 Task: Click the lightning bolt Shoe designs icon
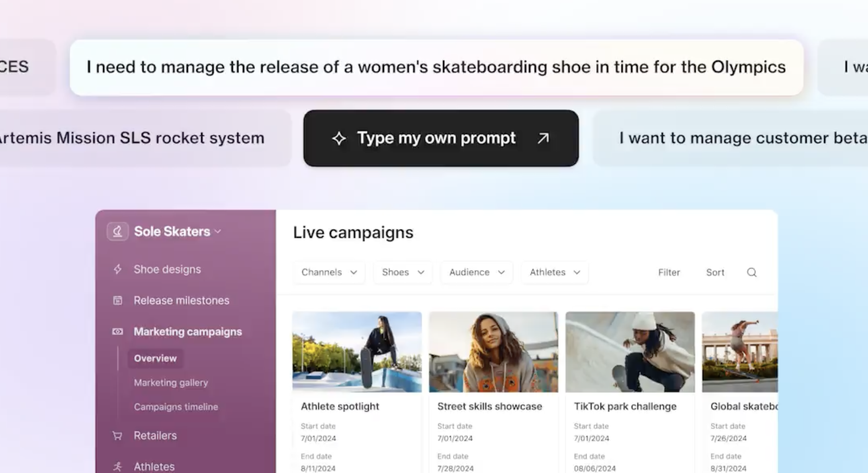click(117, 269)
